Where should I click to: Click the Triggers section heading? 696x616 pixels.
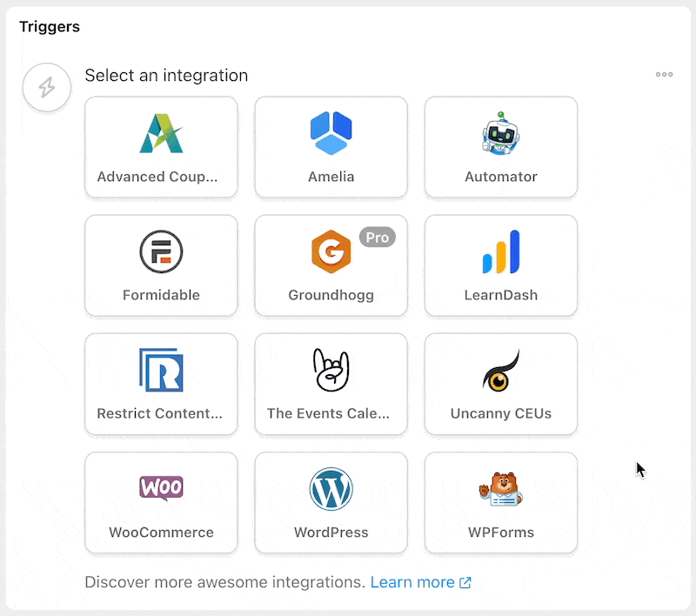pyautogui.click(x=50, y=27)
